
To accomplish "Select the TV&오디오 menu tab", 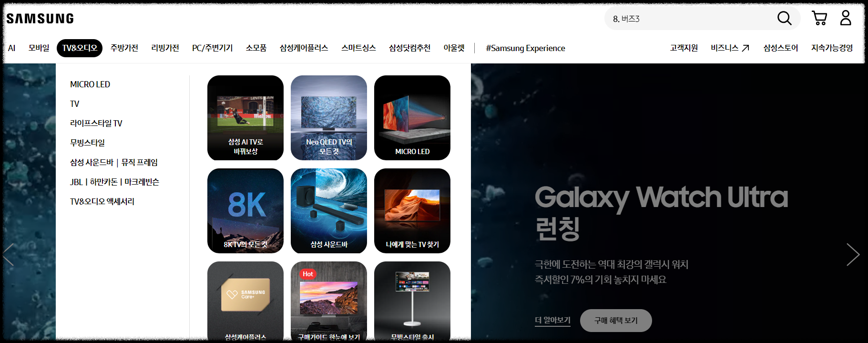I will [x=80, y=48].
